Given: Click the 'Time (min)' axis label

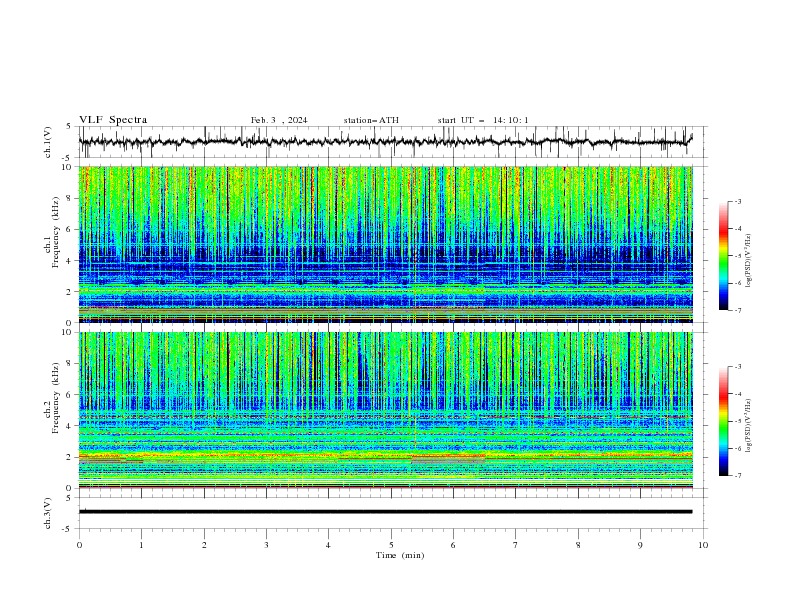Looking at the screenshot, I should pyautogui.click(x=400, y=555).
